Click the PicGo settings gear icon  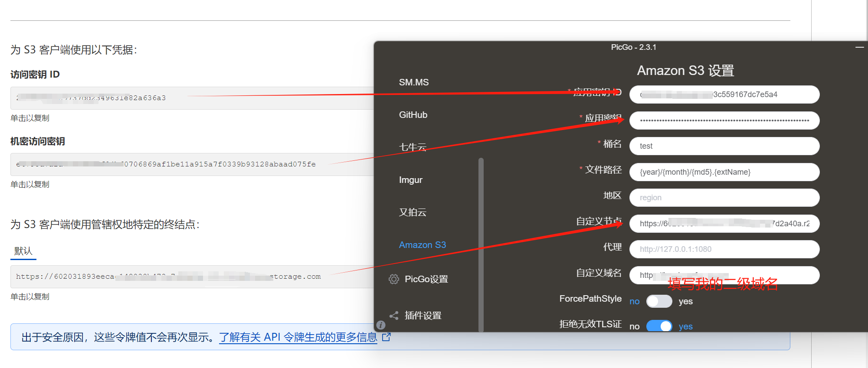click(x=393, y=279)
